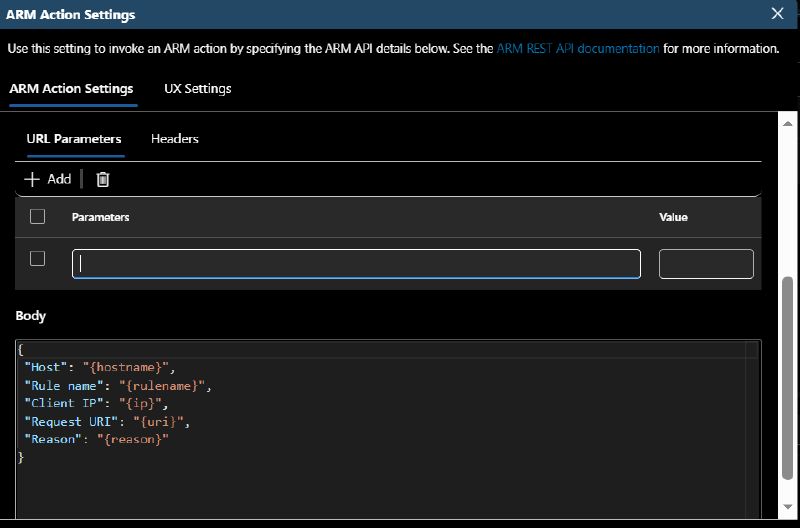
Task: Click the "Reason" line in Body editor
Action: [x=96, y=439]
